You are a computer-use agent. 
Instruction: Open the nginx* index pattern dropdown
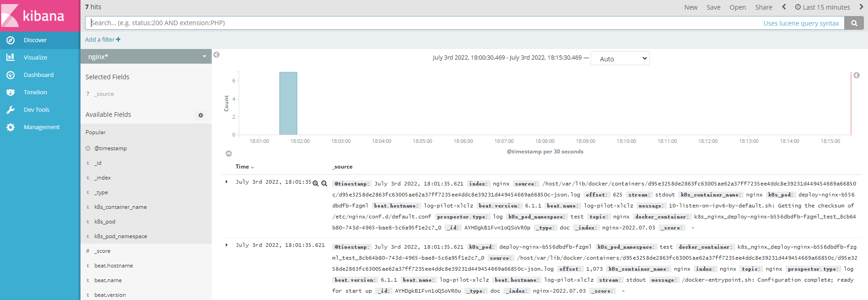coord(146,56)
